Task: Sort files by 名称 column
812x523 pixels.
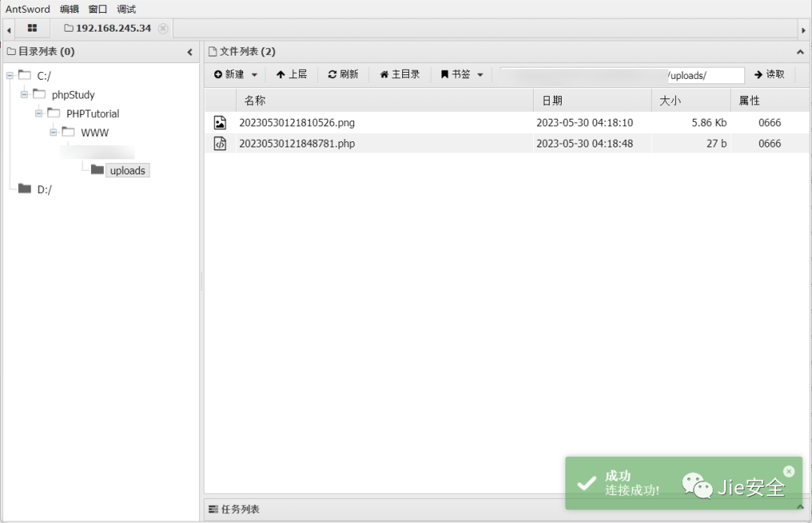Action: pos(385,101)
